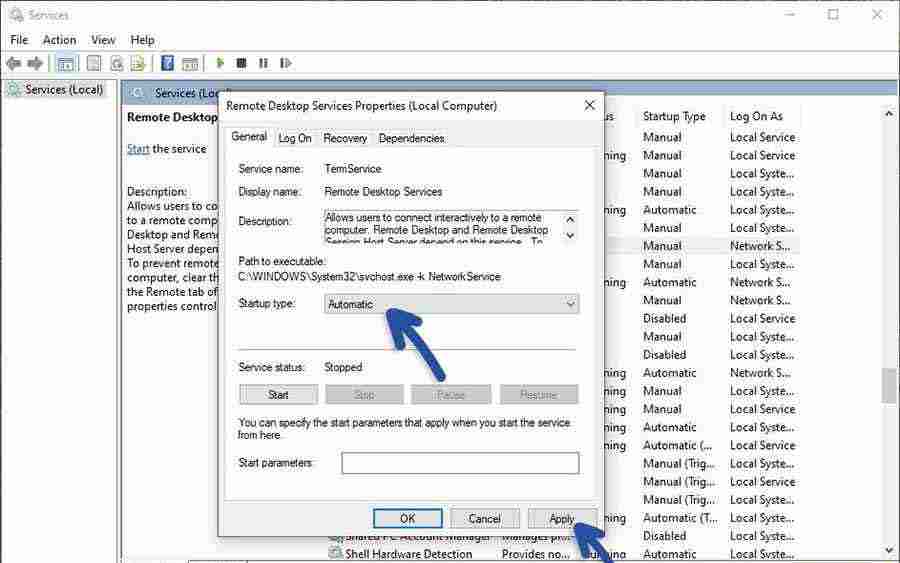
Task: Click the gear icon for Shell Hardware Detection
Action: [x=335, y=553]
